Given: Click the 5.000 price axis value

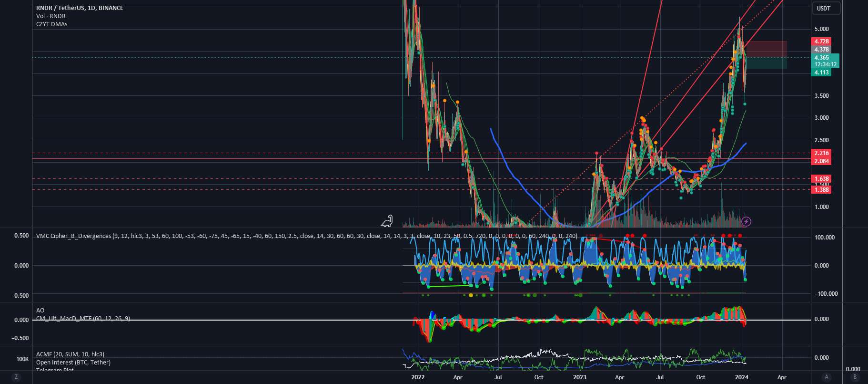Looking at the screenshot, I should tap(821, 29).
